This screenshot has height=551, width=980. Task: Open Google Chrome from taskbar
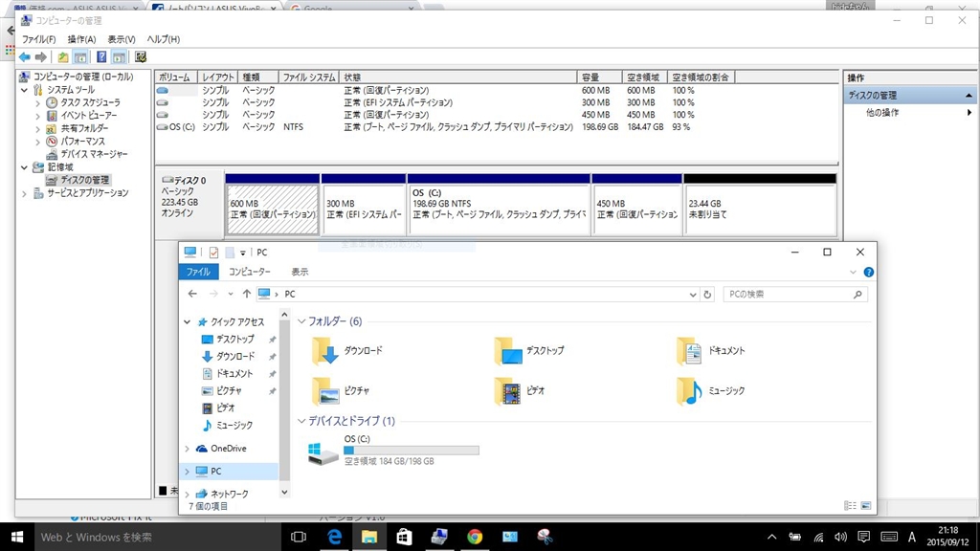pyautogui.click(x=475, y=537)
